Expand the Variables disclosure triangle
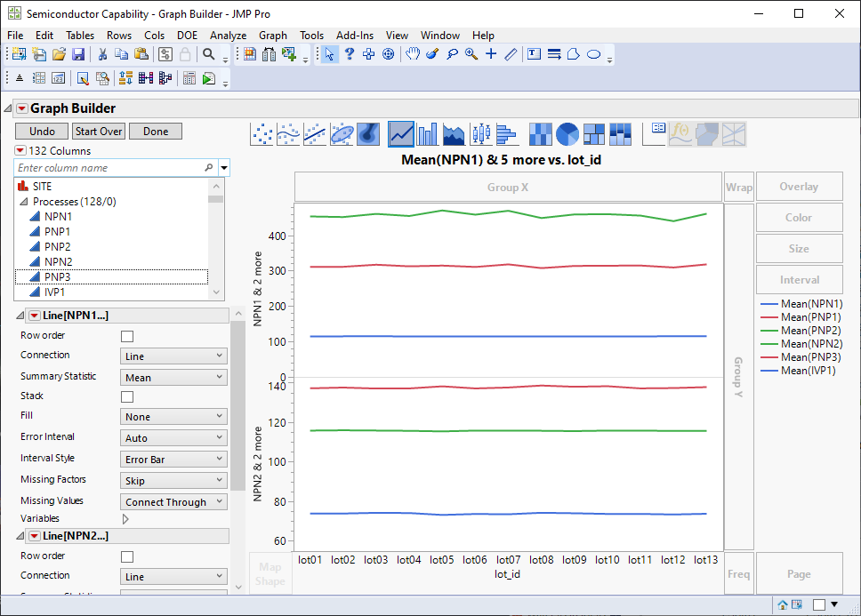861x616 pixels. (125, 518)
